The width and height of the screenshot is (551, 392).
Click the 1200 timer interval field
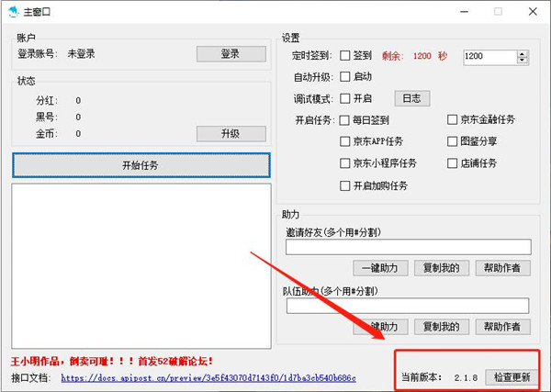tap(489, 57)
